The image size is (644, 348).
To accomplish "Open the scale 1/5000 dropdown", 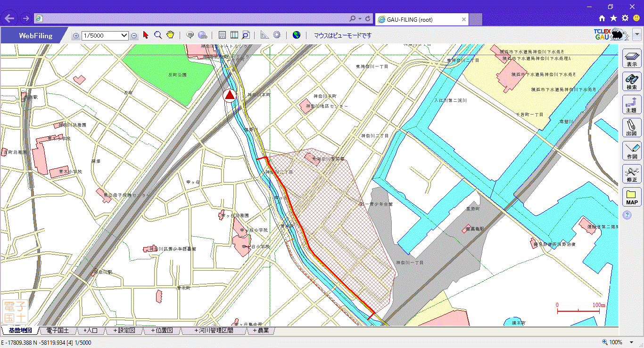I will (x=105, y=35).
